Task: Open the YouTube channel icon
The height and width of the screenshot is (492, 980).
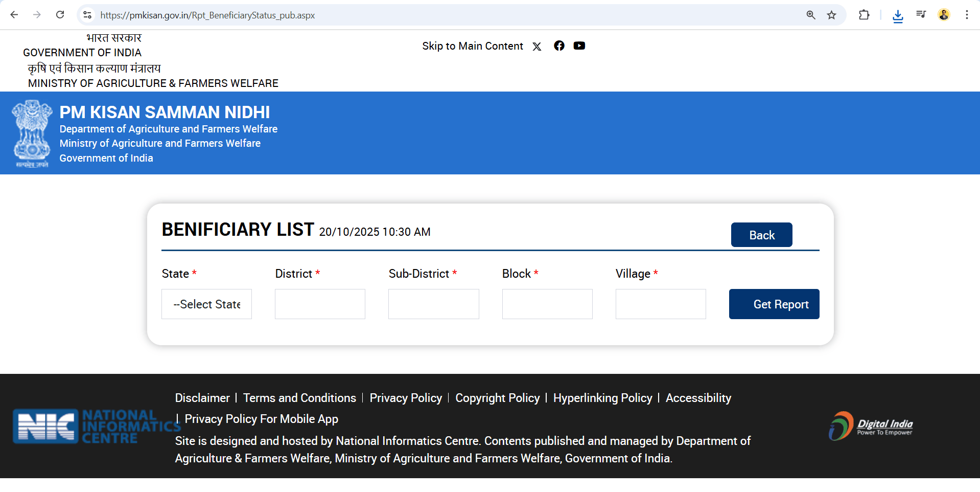Action: (x=579, y=46)
